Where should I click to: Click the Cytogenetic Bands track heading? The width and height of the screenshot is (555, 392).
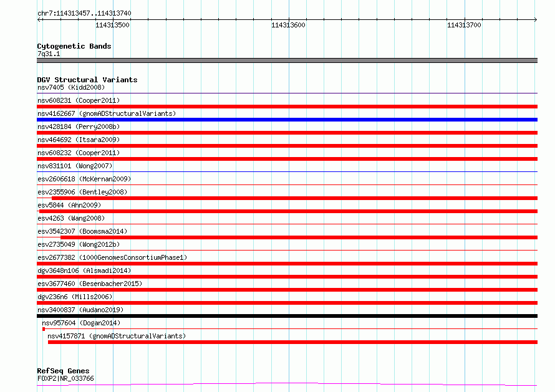click(74, 46)
